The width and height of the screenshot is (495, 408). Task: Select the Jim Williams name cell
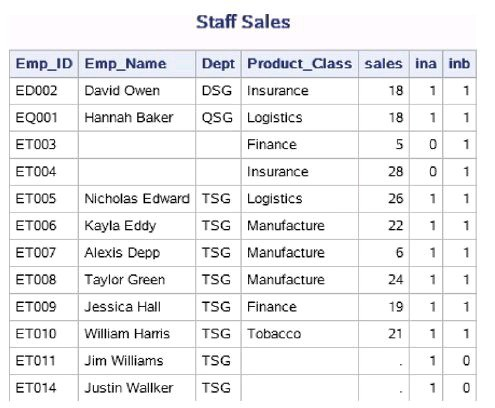point(137,361)
